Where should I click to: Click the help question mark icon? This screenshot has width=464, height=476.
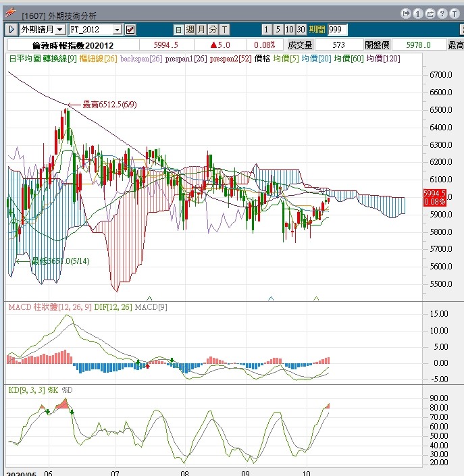point(442,14)
